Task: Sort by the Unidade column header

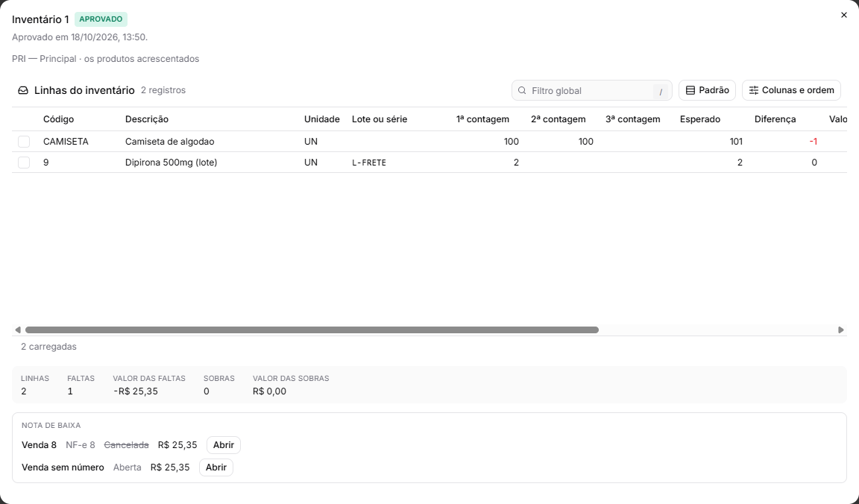Action: 321,119
